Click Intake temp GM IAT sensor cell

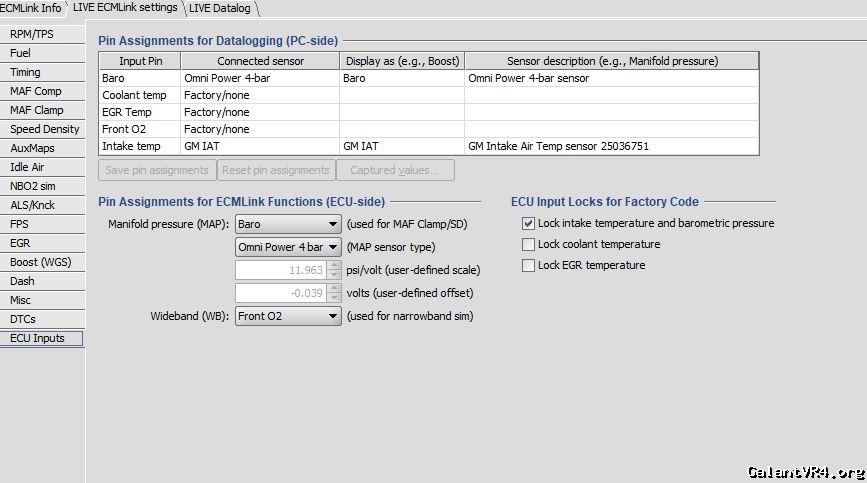tap(259, 146)
